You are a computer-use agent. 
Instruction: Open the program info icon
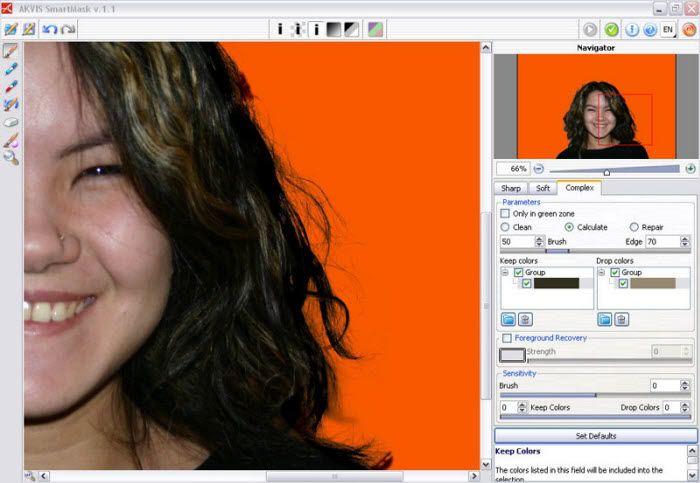point(631,29)
